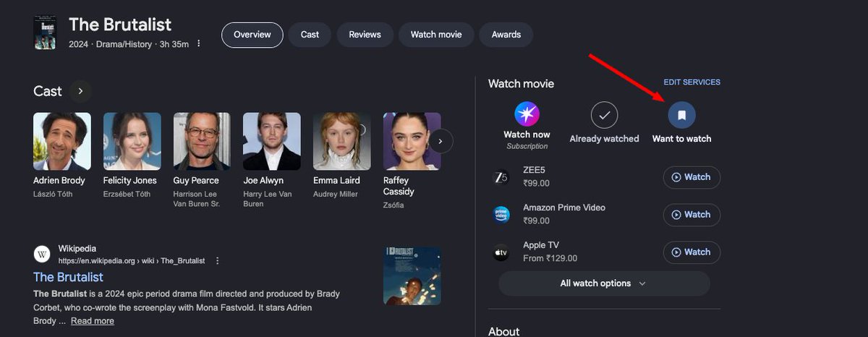Click the ₹99.00 price under ZEE5
Viewport: 868px width, 337px height.
coord(536,184)
